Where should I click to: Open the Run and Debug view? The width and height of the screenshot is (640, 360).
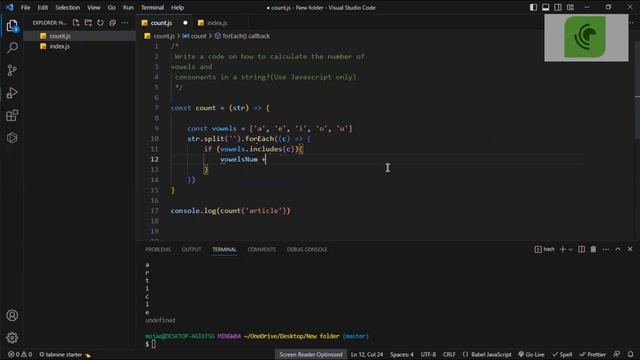12,93
